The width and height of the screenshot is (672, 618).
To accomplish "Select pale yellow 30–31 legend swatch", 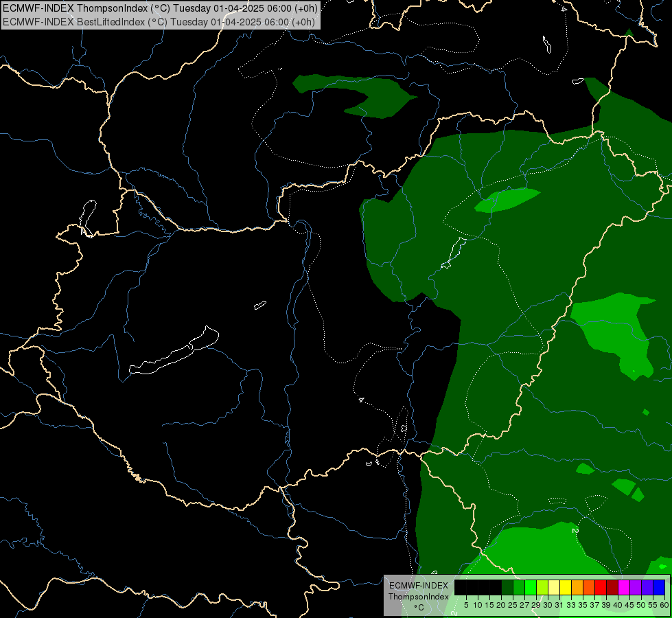I will pyautogui.click(x=554, y=587).
